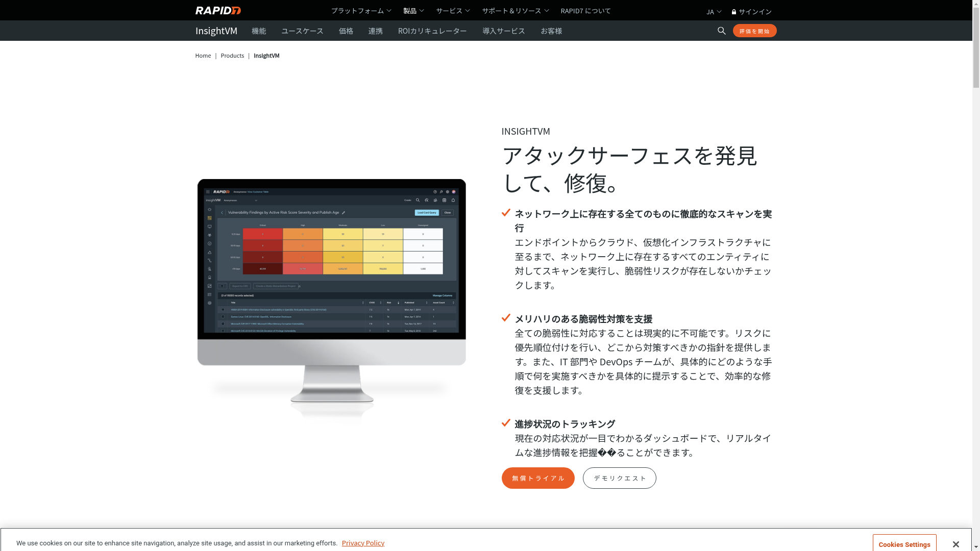Expand the プラットフォーム menu
Viewport: 980px width, 551px height.
(361, 11)
